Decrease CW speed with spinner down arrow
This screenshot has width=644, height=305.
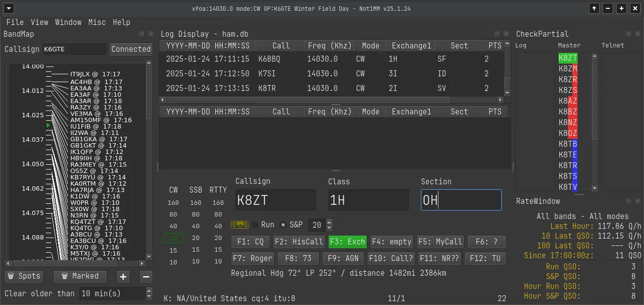pyautogui.click(x=329, y=228)
